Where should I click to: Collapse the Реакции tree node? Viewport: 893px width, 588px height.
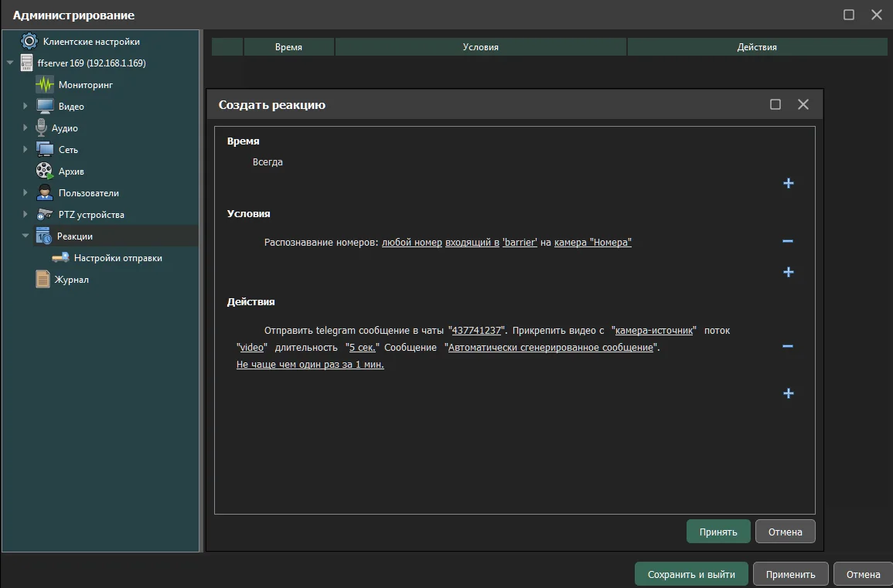pyautogui.click(x=26, y=236)
